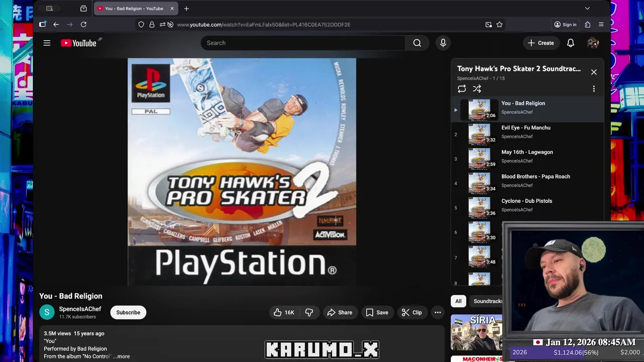644x362 pixels.
Task: Play Blood Brothers - Papa Roach
Action: (535, 176)
